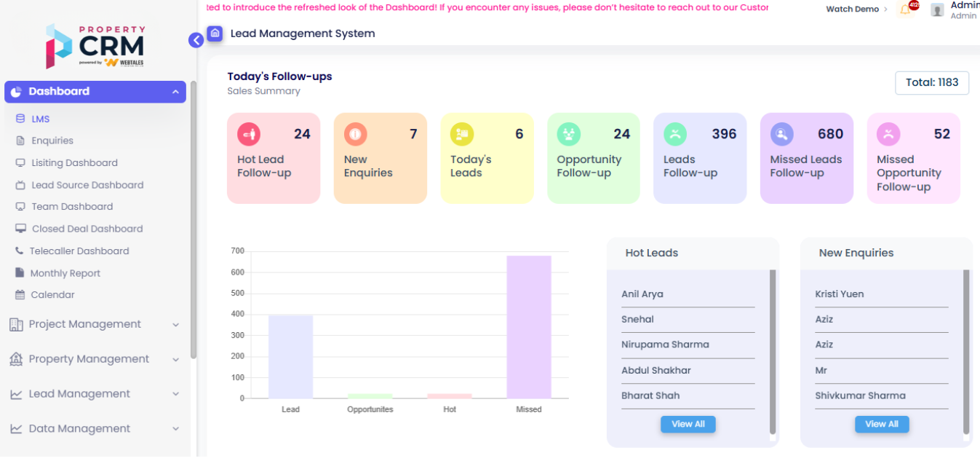The width and height of the screenshot is (980, 461).
Task: Click the Opportunity Follow-up card icon
Action: point(569,134)
